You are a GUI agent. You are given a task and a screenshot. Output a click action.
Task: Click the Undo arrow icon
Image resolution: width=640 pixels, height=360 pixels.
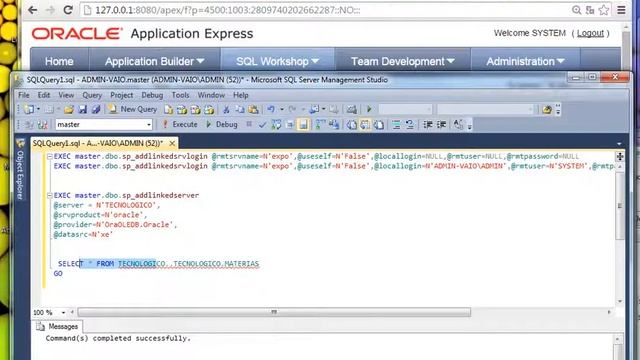tap(271, 109)
